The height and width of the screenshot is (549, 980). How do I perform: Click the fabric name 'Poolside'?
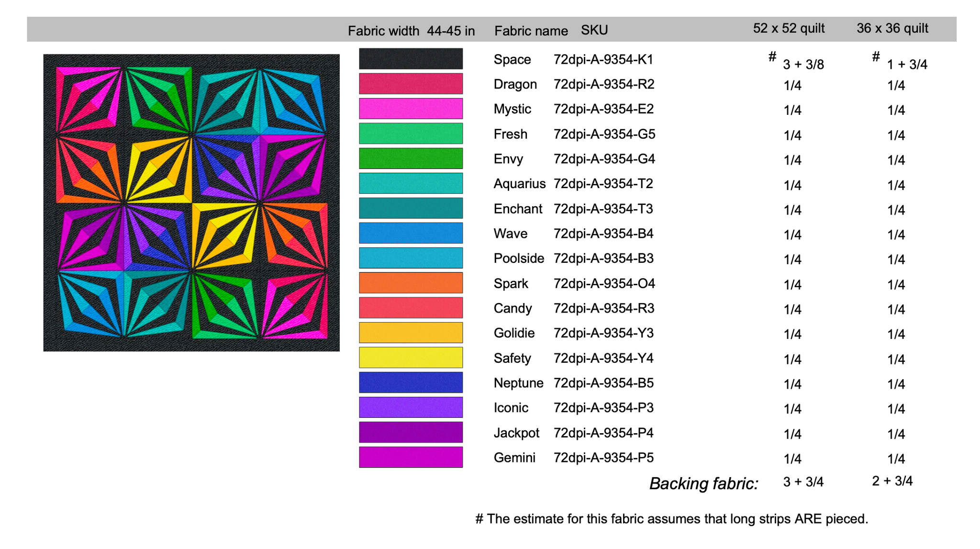pos(519,258)
